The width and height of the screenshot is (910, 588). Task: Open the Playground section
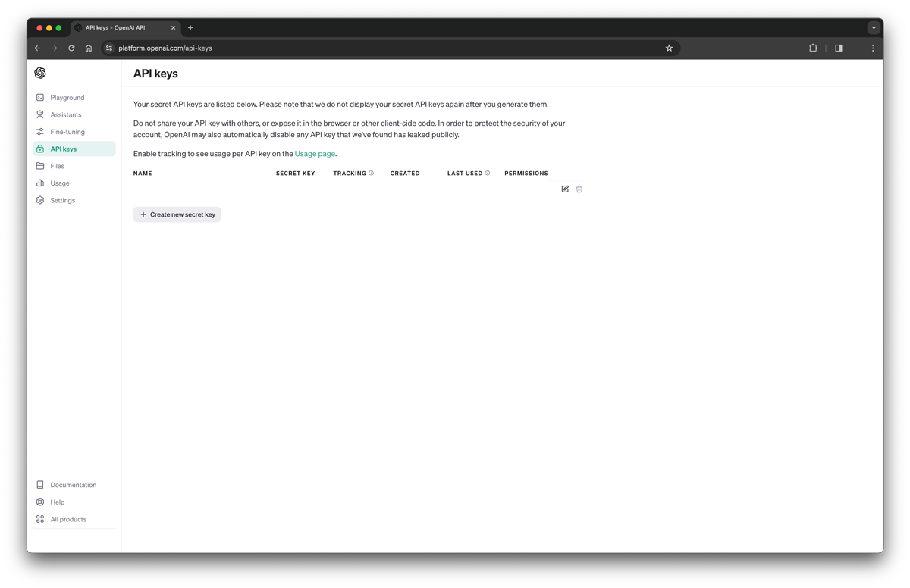point(74,98)
